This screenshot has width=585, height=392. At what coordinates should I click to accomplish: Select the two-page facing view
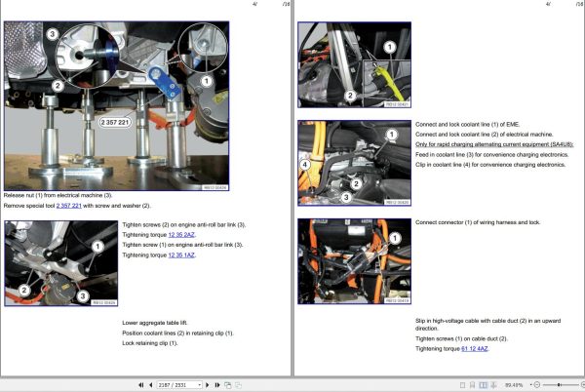[484, 385]
